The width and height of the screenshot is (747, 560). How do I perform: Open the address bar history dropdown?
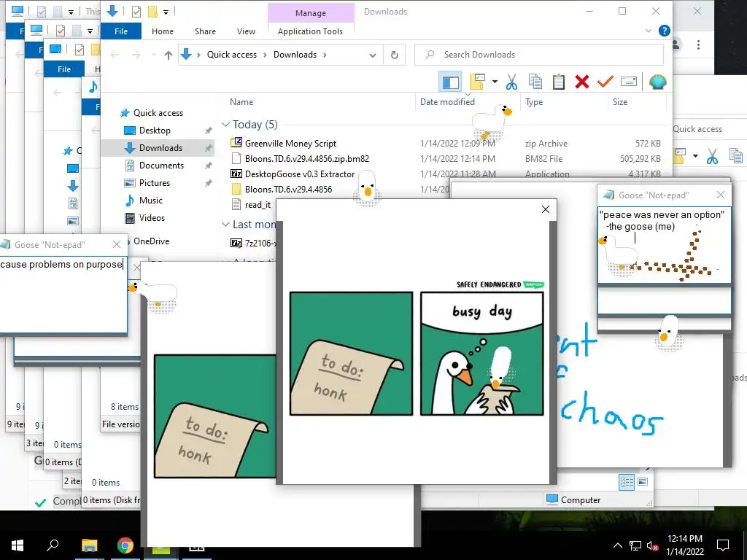373,55
